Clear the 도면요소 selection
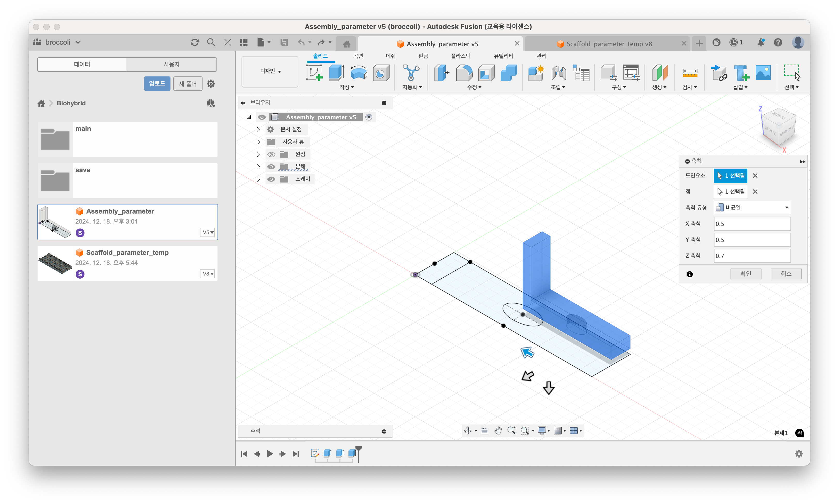839x504 pixels. point(755,176)
